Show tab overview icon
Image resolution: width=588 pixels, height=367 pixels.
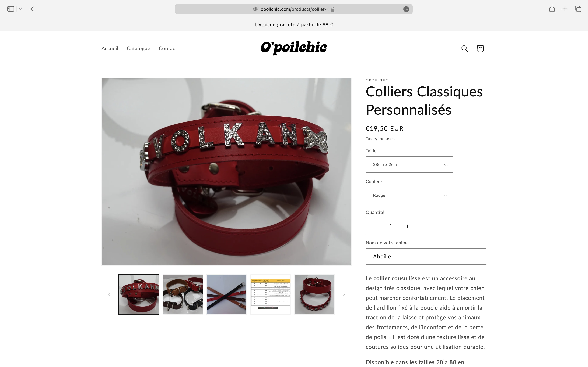(578, 9)
